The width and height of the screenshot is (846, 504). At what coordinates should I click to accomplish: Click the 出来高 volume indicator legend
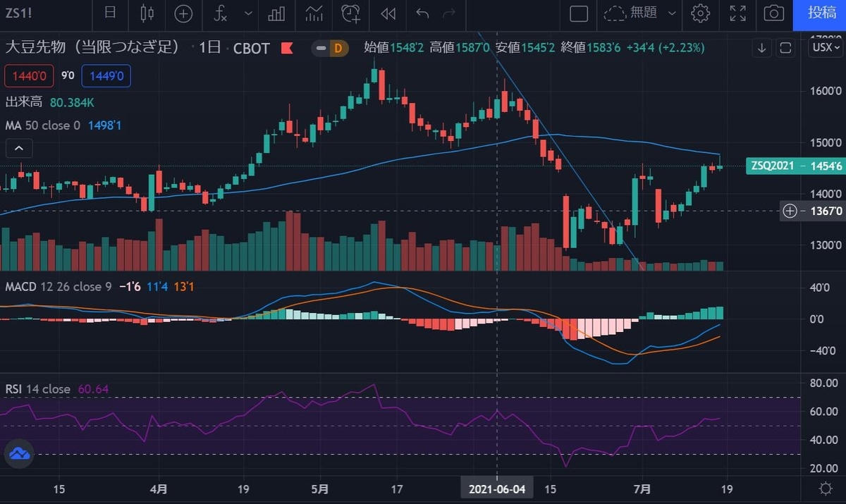[23, 102]
